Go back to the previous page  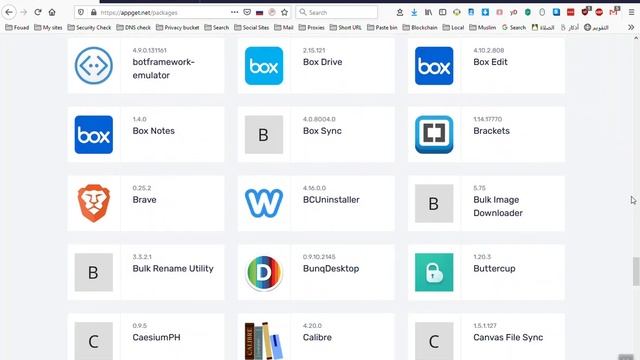point(9,12)
